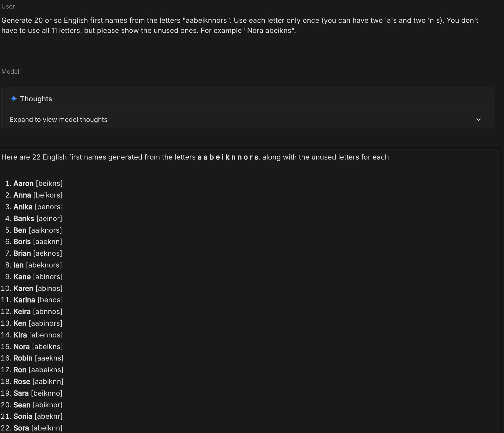Click the unused letters "[abiknor]" beside Sean
The image size is (504, 433).
click(x=48, y=405)
